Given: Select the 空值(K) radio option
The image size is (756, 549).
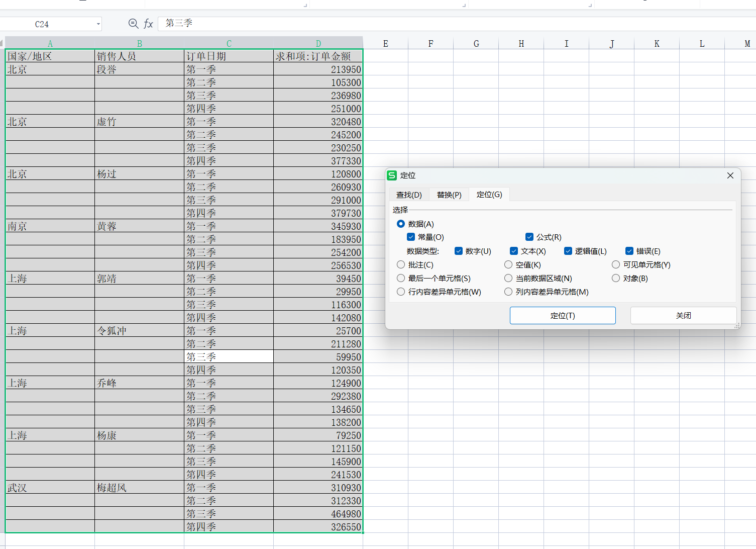Looking at the screenshot, I should 508,265.
